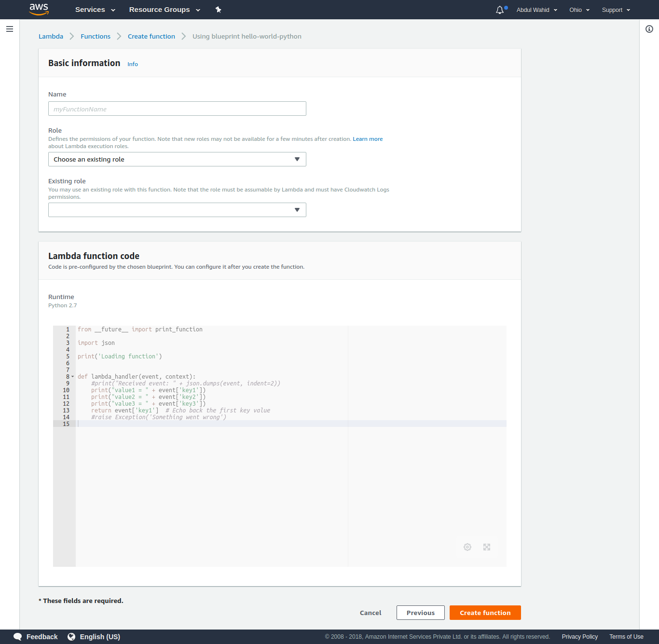Open the Terms of Use link
The image size is (659, 644).
tap(626, 637)
